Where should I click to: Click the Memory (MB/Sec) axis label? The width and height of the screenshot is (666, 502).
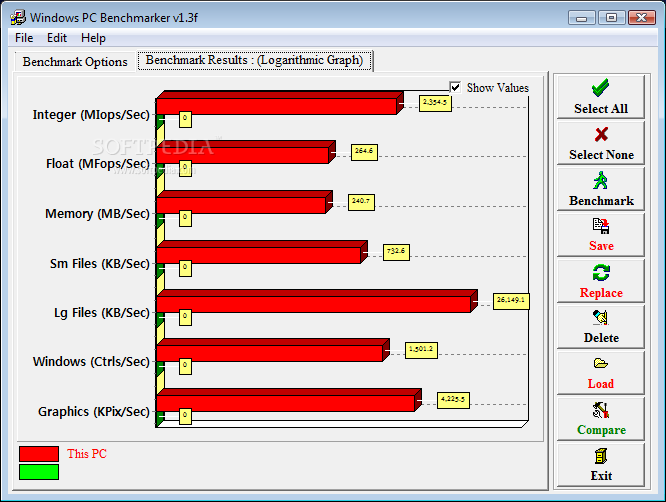pos(97,213)
